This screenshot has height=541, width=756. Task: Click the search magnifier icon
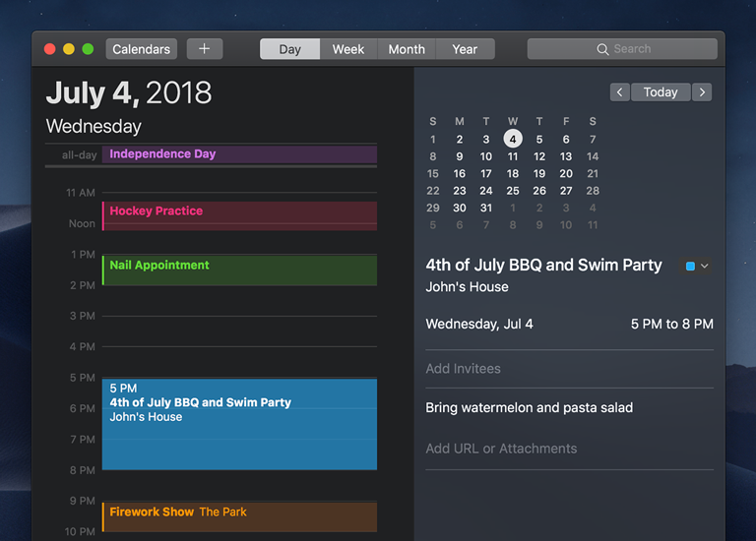point(602,49)
